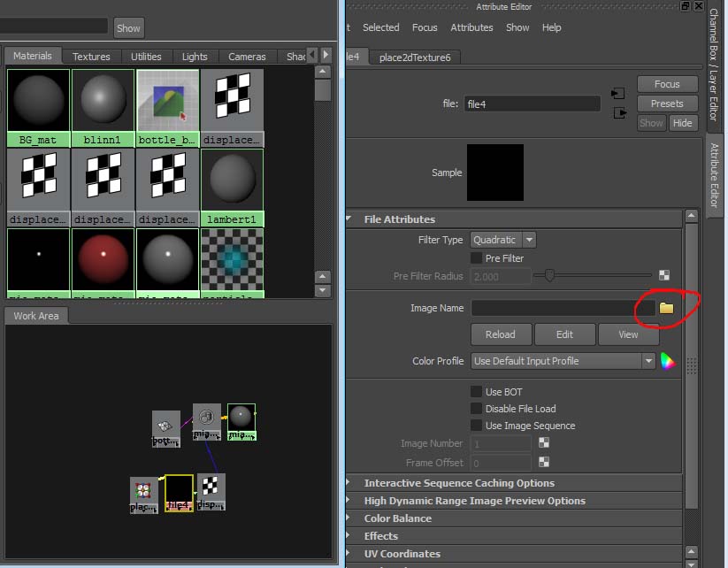Open the Color Profile color management icon
The height and width of the screenshot is (568, 728).
(x=668, y=361)
